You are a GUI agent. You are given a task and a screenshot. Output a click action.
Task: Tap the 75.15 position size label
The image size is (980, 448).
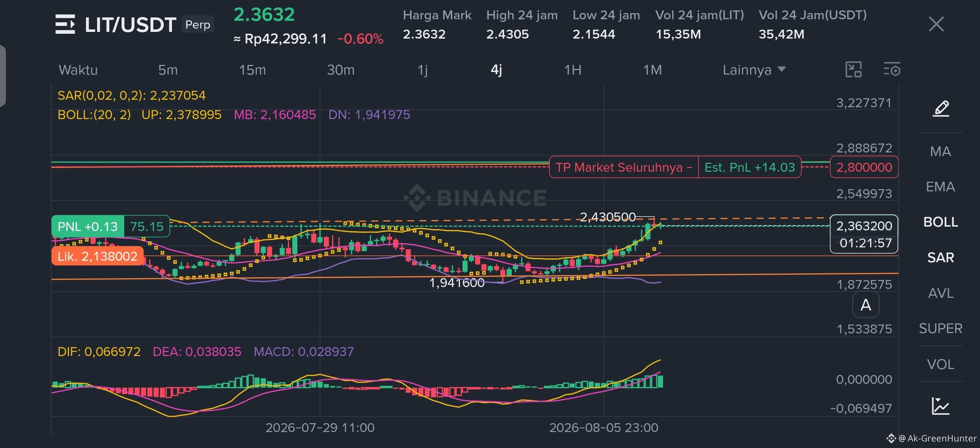click(147, 227)
